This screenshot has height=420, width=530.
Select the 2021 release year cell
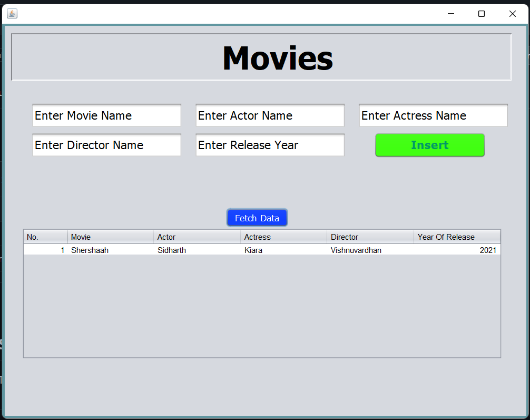[x=457, y=250]
